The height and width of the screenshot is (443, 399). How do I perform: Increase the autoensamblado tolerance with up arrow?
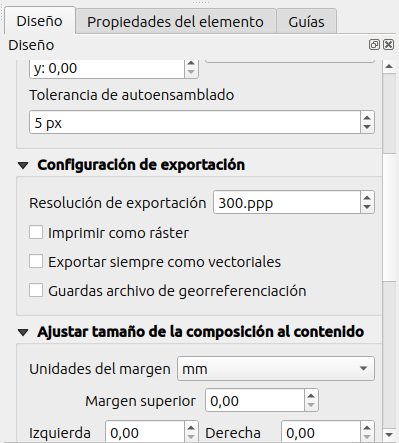pyautogui.click(x=367, y=118)
